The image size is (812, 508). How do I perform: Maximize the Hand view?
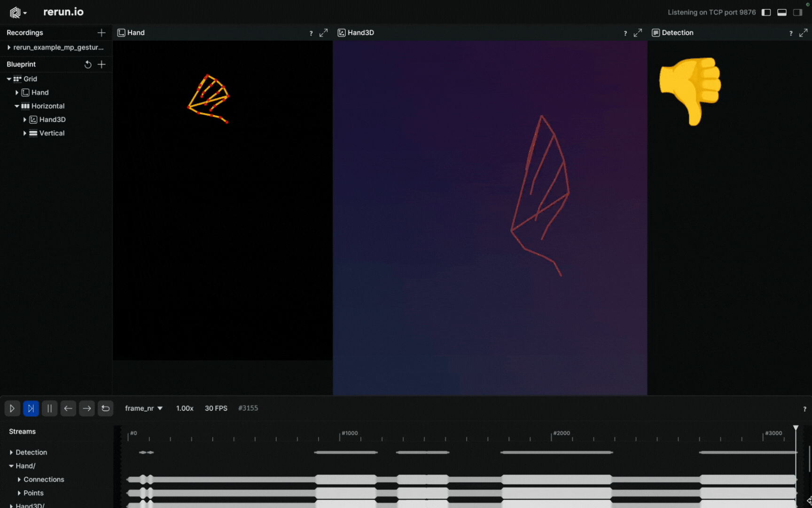coord(323,33)
